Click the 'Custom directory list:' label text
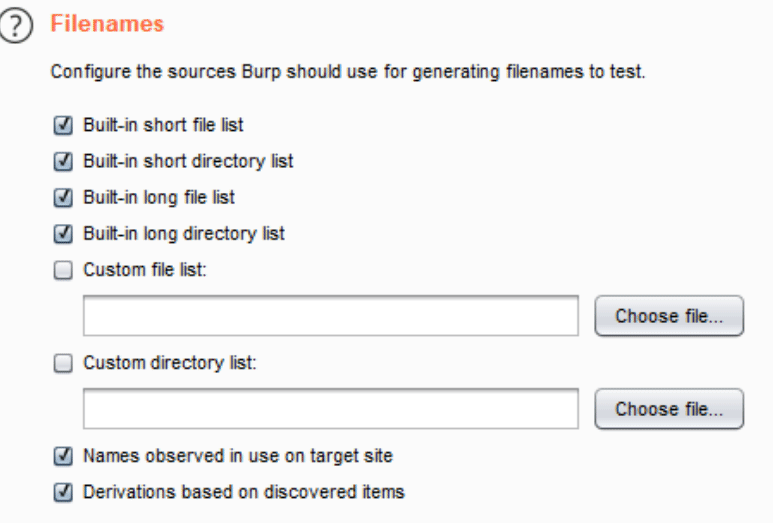Screen dimensions: 773x523 (x=170, y=363)
